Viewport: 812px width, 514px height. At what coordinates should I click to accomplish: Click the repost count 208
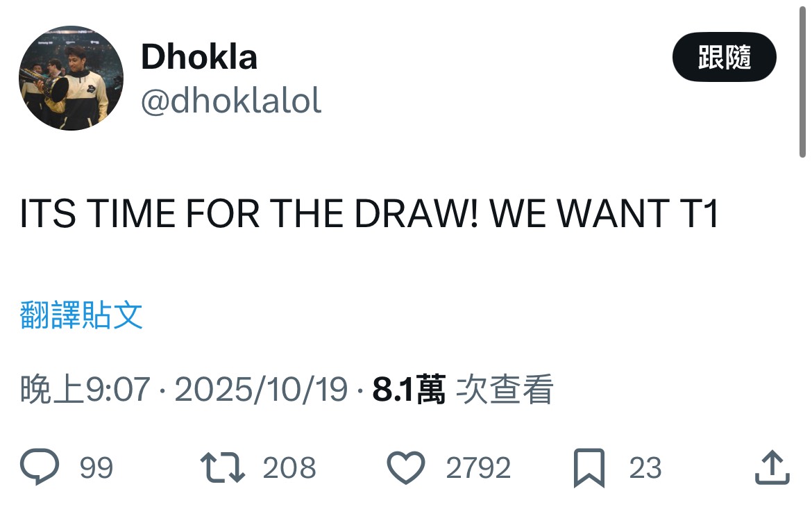click(x=291, y=468)
